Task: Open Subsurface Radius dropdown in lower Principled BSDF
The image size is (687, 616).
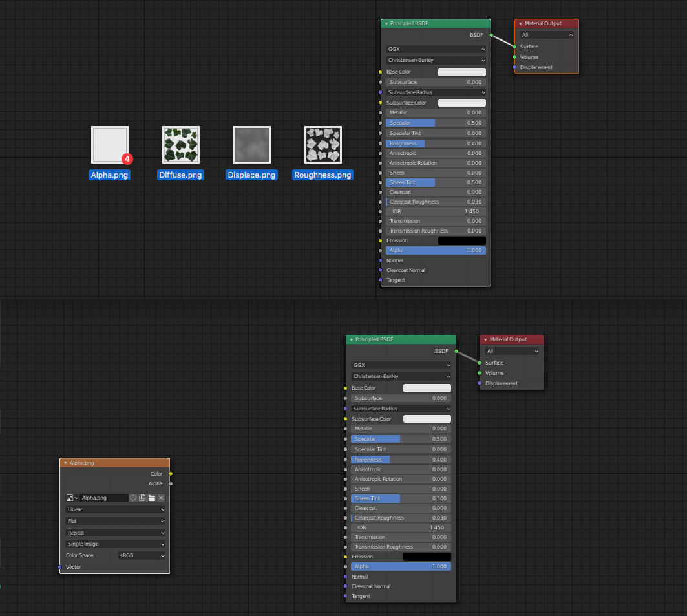Action: click(401, 409)
